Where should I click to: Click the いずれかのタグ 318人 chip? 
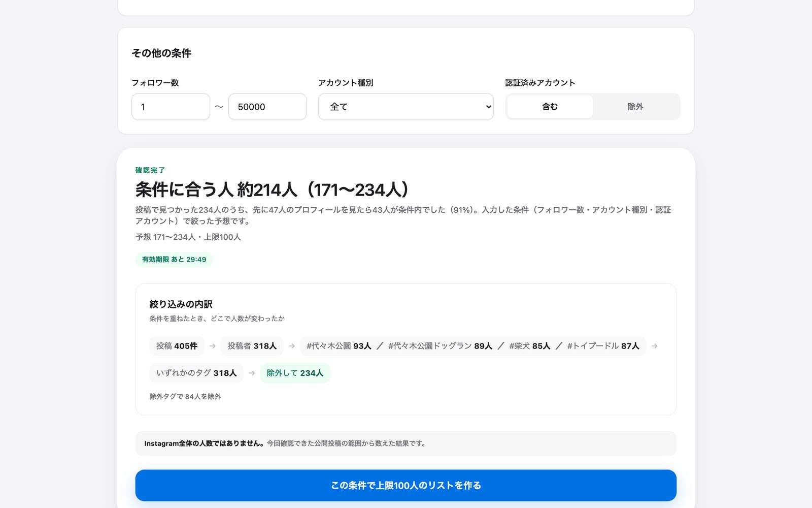(196, 373)
